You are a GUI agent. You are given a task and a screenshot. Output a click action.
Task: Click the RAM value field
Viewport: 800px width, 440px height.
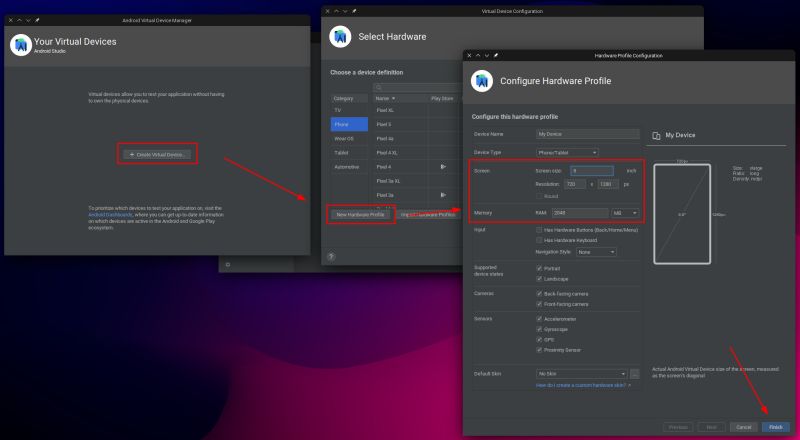point(580,213)
